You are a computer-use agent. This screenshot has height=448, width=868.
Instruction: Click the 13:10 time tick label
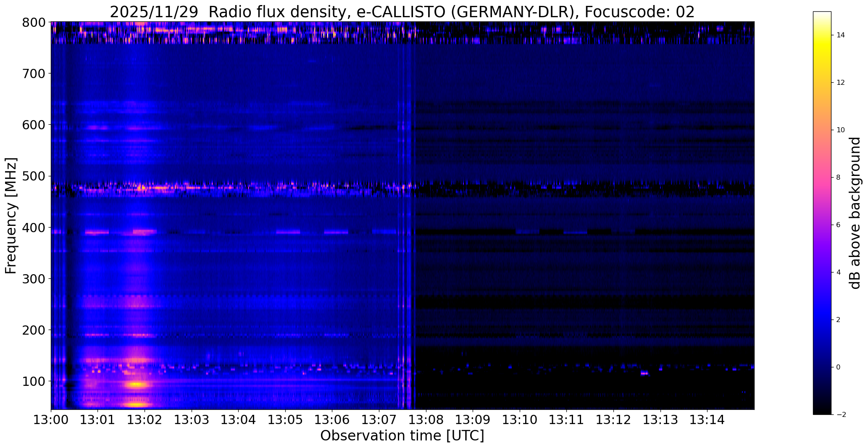pos(520,419)
